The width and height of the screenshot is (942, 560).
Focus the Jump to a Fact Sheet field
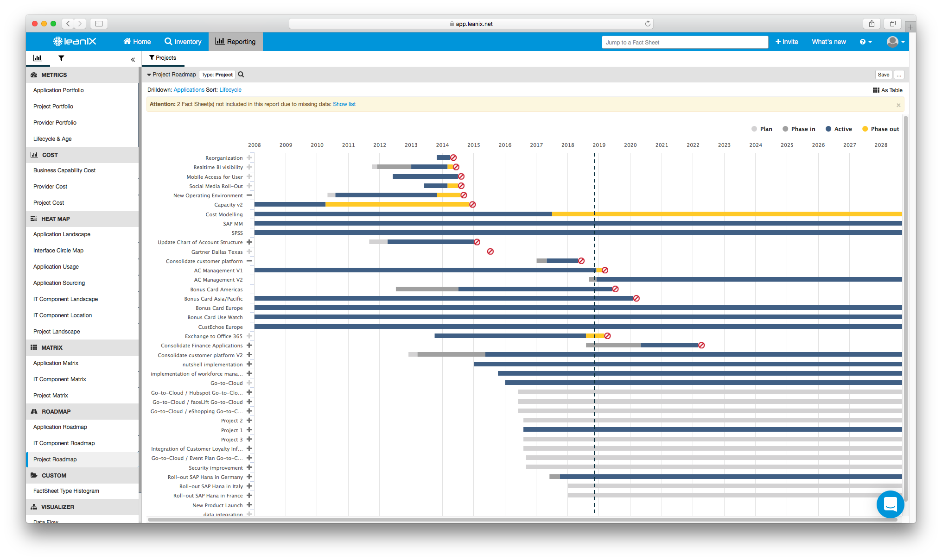coord(684,42)
